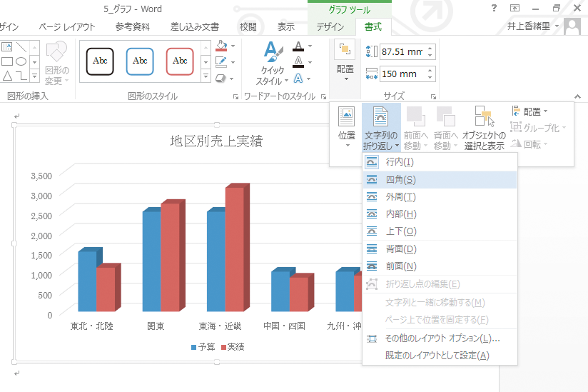The width and height of the screenshot is (588, 392).
Task: Click the shape effects icon
Action: [221, 79]
